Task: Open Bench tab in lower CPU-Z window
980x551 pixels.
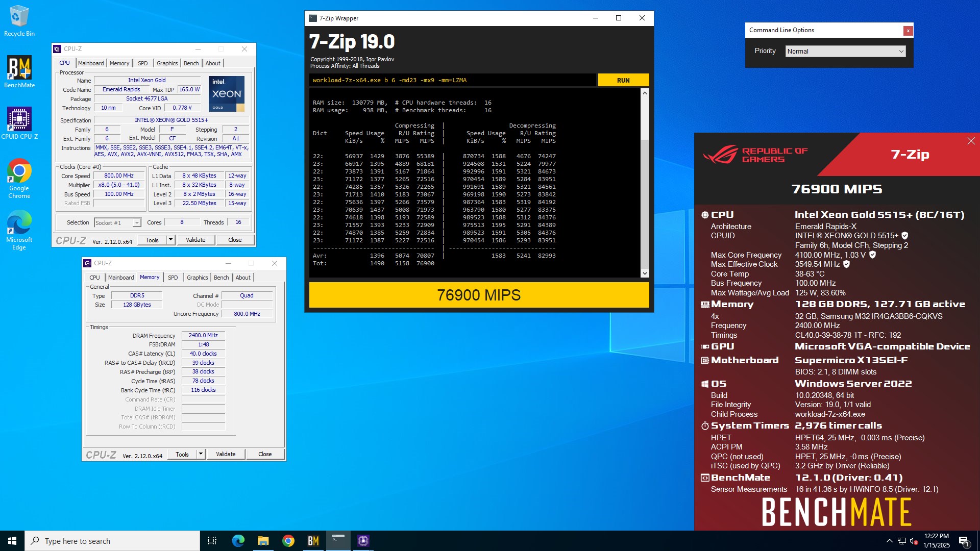Action: click(x=222, y=278)
